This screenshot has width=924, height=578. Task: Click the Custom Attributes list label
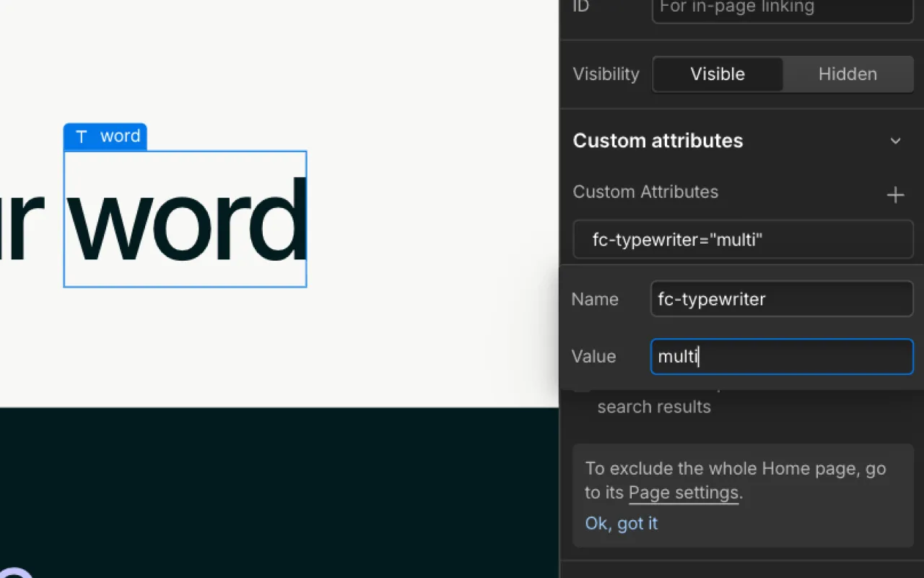click(x=645, y=191)
